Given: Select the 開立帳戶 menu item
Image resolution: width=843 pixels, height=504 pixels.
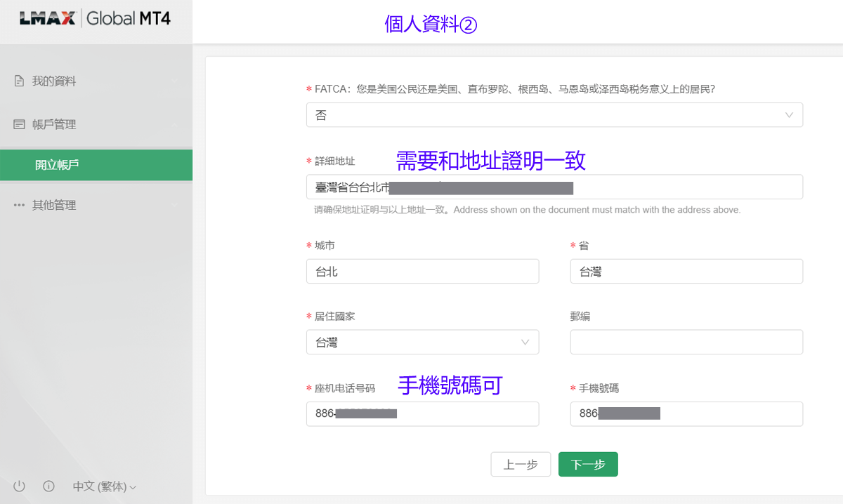Looking at the screenshot, I should point(58,165).
